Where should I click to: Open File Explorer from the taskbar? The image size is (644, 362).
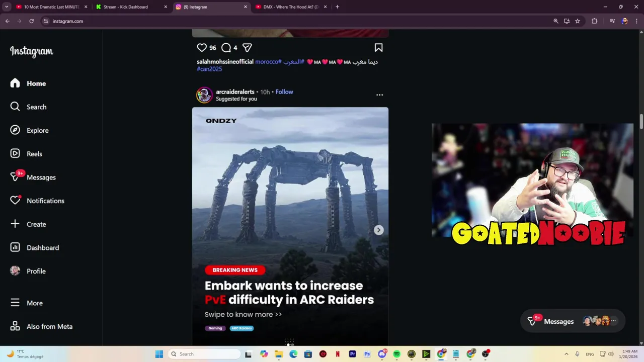279,354
